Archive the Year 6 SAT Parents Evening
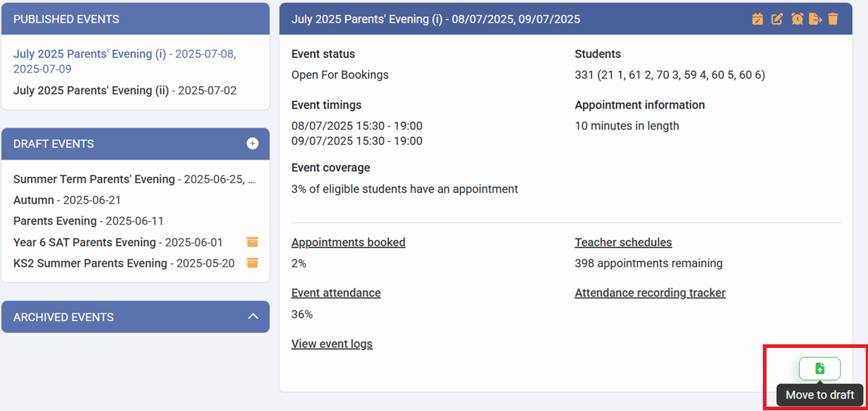868x411 pixels. click(x=252, y=242)
